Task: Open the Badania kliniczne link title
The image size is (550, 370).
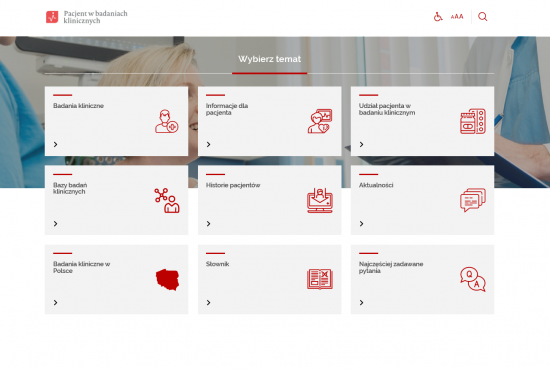Action: [x=78, y=106]
